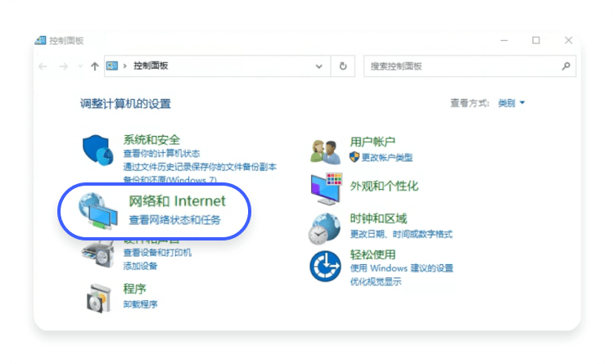Open 通过文件历史记录保存你的文件备份副本

[200, 167]
